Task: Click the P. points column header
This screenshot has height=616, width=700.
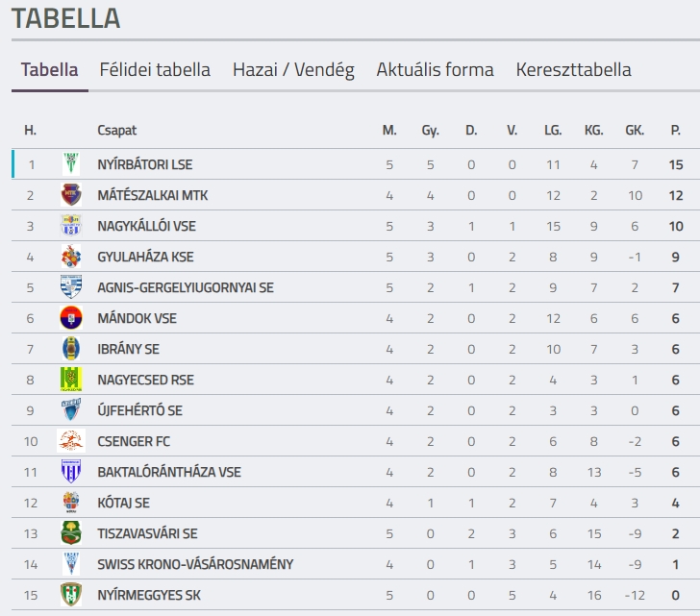Action: point(675,131)
